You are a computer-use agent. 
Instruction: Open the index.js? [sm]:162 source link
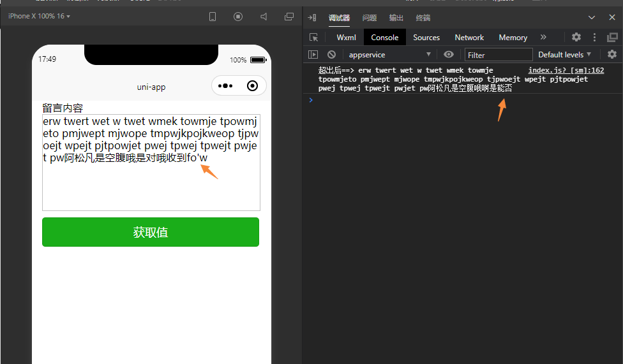point(566,70)
